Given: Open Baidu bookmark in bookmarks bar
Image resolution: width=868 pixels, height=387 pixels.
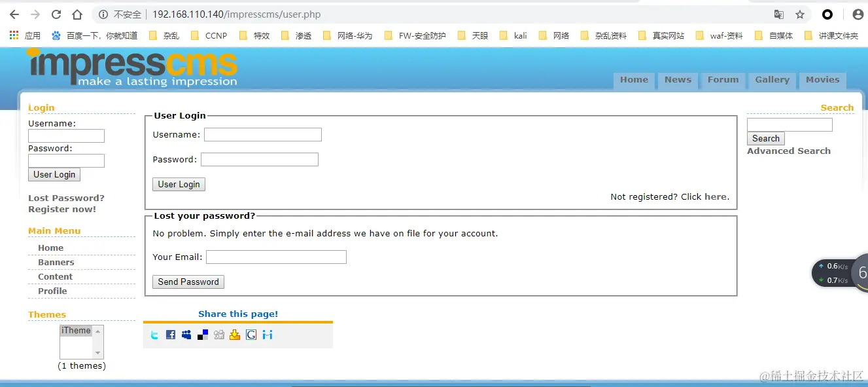Looking at the screenshot, I should coord(94,36).
